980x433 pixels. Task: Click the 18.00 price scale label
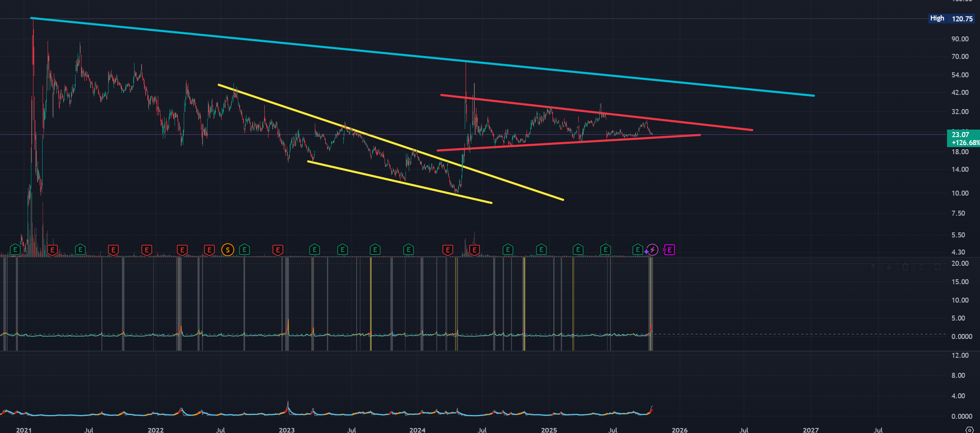960,152
